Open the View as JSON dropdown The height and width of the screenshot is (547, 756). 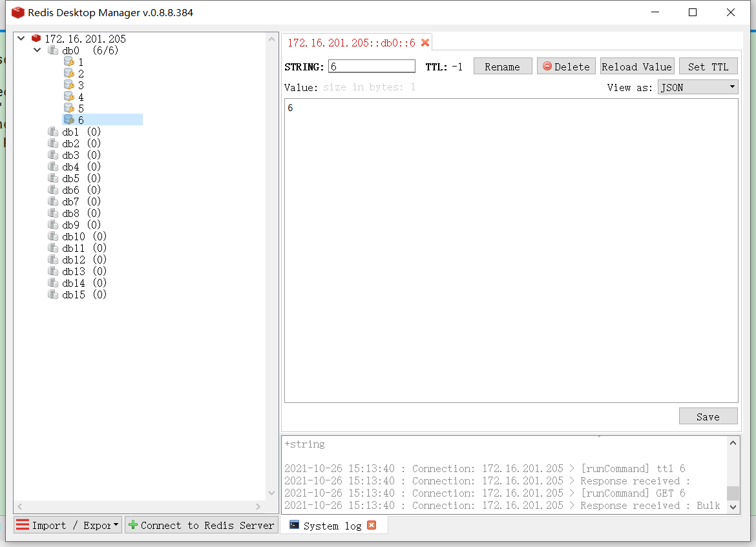click(x=698, y=87)
